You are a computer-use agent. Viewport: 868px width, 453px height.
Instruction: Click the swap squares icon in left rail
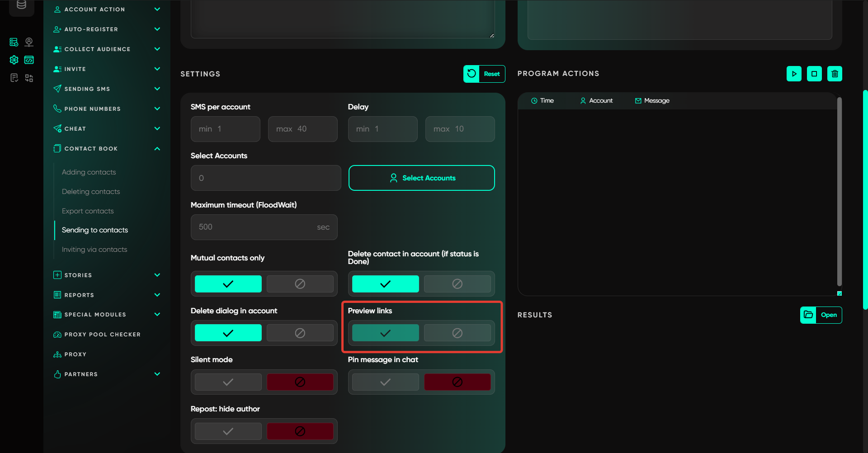point(29,78)
